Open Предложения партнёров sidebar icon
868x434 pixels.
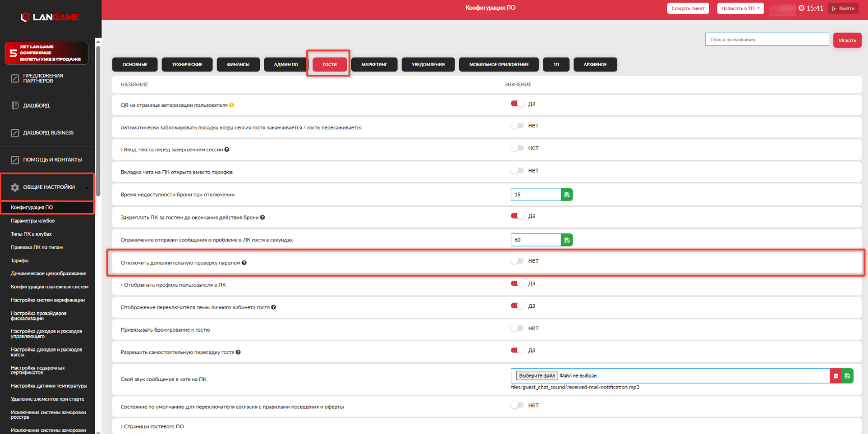click(x=15, y=78)
